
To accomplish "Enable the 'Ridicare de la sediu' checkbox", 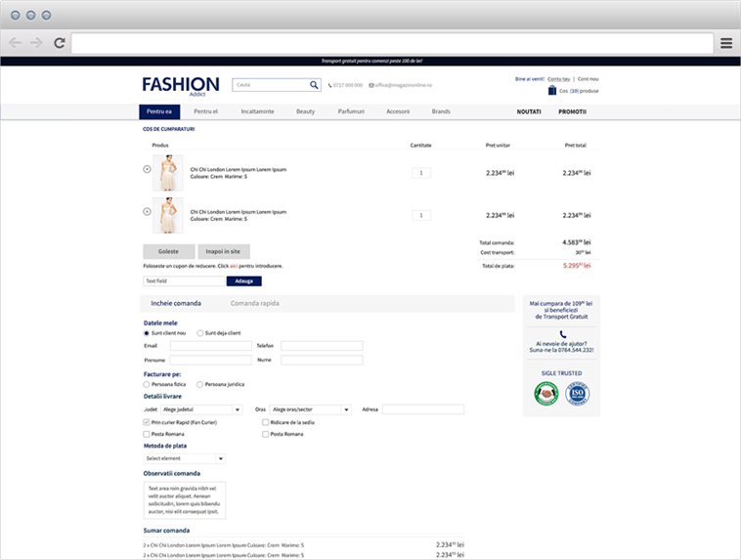I will pyautogui.click(x=265, y=422).
